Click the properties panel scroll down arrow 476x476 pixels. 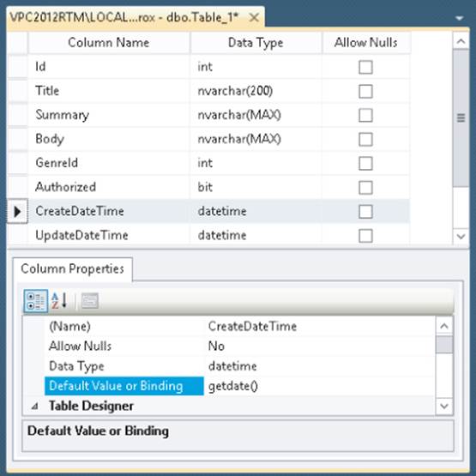coord(444,407)
